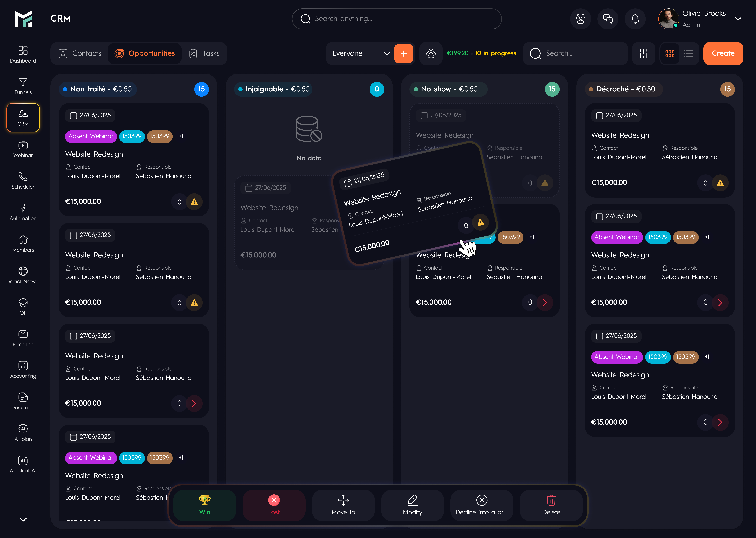Switch to kanban grid view
The width and height of the screenshot is (756, 538).
(x=670, y=53)
